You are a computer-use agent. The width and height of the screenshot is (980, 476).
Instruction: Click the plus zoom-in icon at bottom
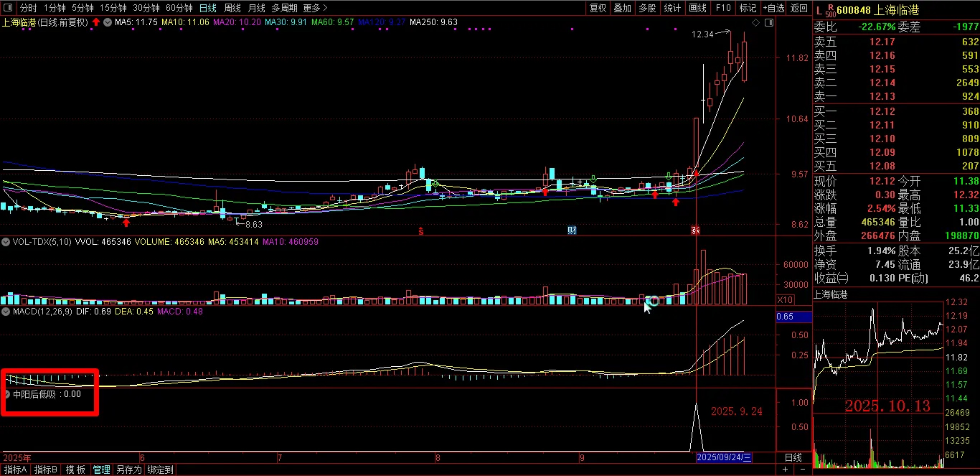(783, 470)
